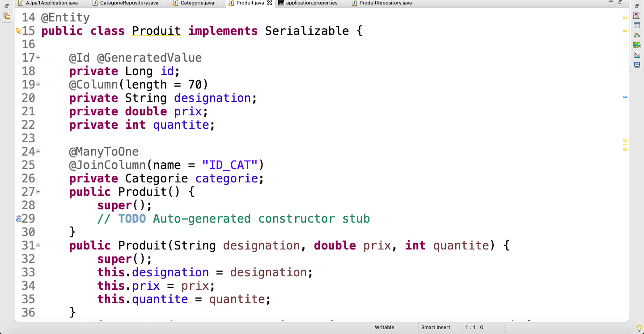The height and width of the screenshot is (334, 644).
Task: Click line number 23 in the gutter
Action: pos(28,138)
